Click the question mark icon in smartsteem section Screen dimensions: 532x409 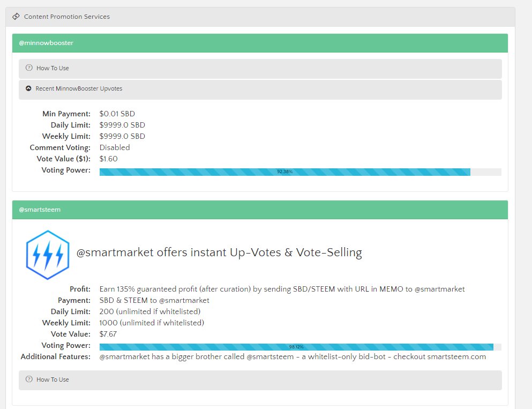pyautogui.click(x=29, y=379)
